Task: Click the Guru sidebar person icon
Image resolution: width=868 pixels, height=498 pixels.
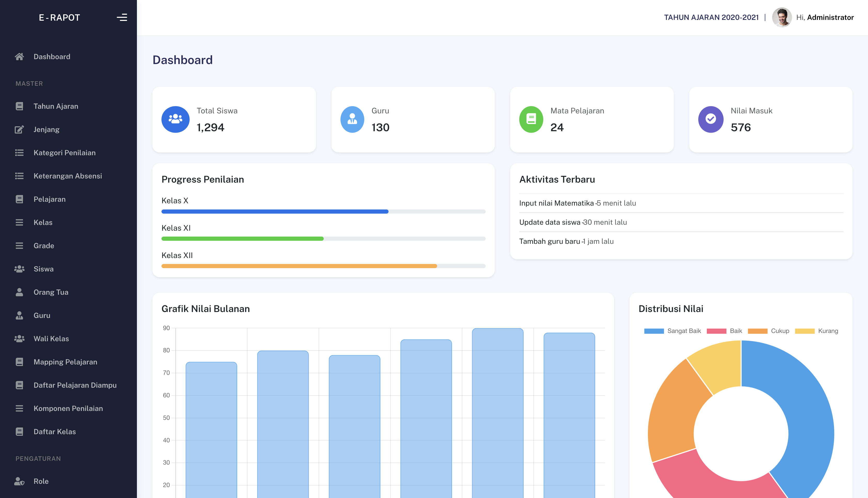Action: point(19,316)
